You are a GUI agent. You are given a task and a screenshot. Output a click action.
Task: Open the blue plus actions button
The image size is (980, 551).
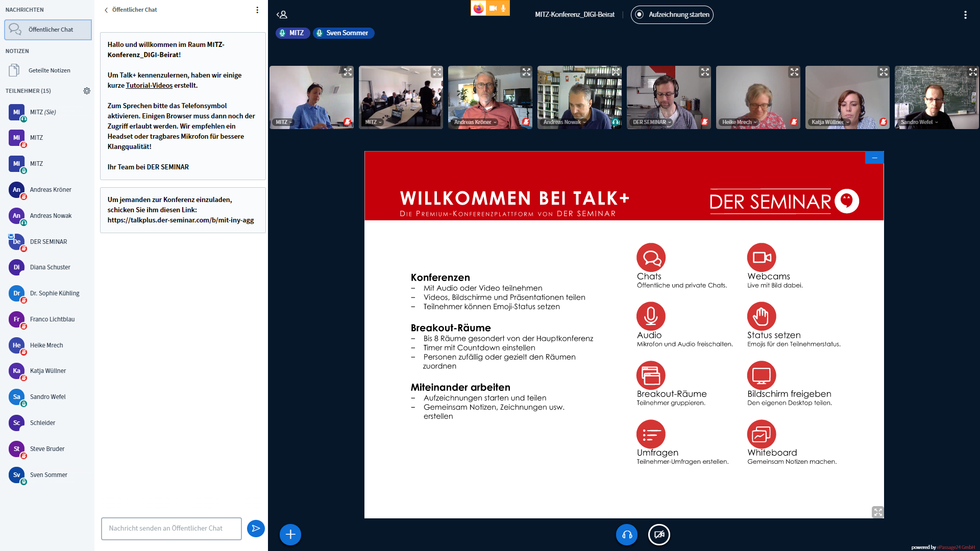290,535
